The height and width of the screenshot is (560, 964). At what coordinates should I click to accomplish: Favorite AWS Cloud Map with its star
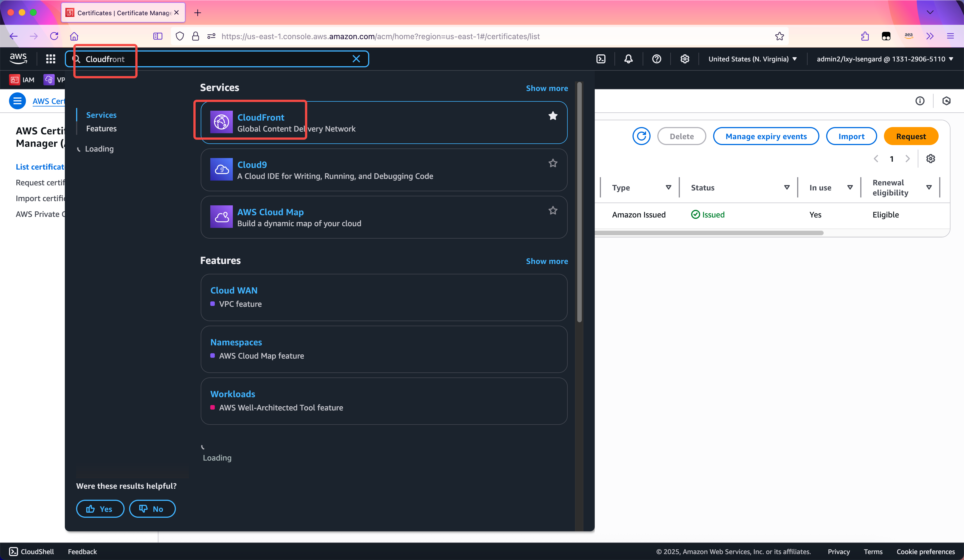click(553, 211)
